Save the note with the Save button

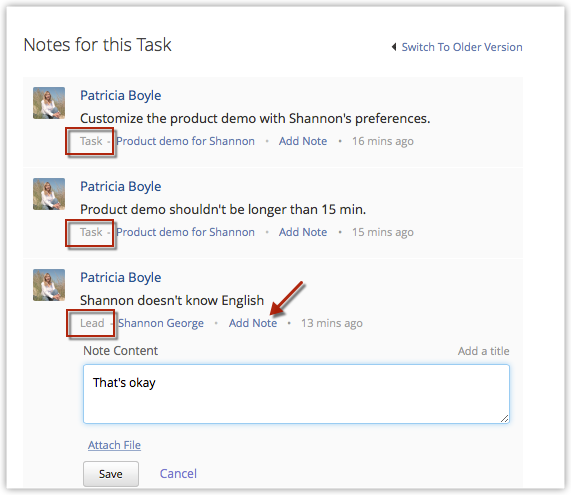click(x=111, y=474)
